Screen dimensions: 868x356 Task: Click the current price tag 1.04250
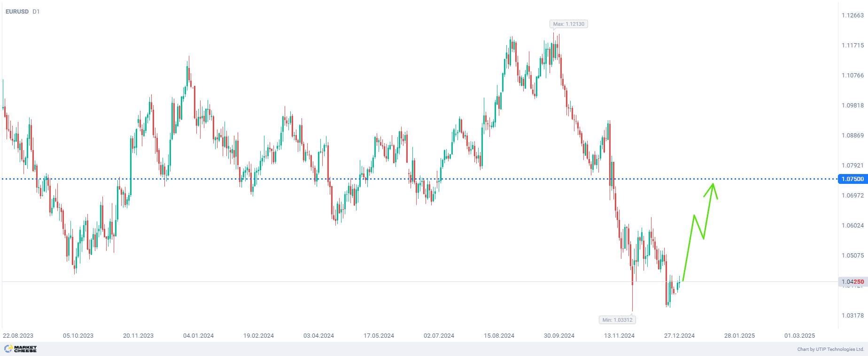point(852,282)
